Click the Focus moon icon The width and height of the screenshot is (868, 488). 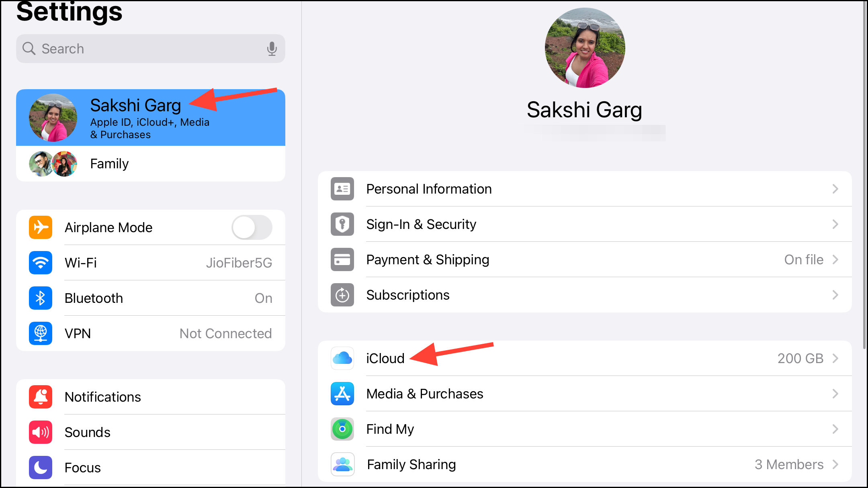[x=41, y=468]
